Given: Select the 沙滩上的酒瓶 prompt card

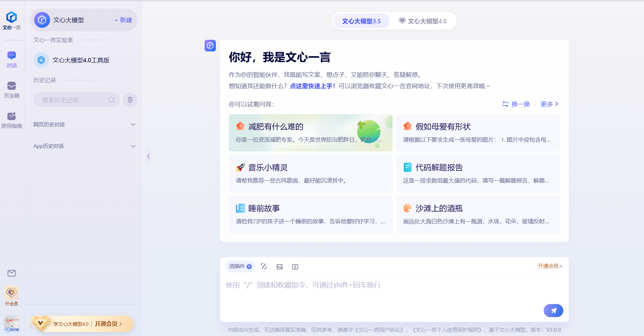Looking at the screenshot, I should 478,214.
